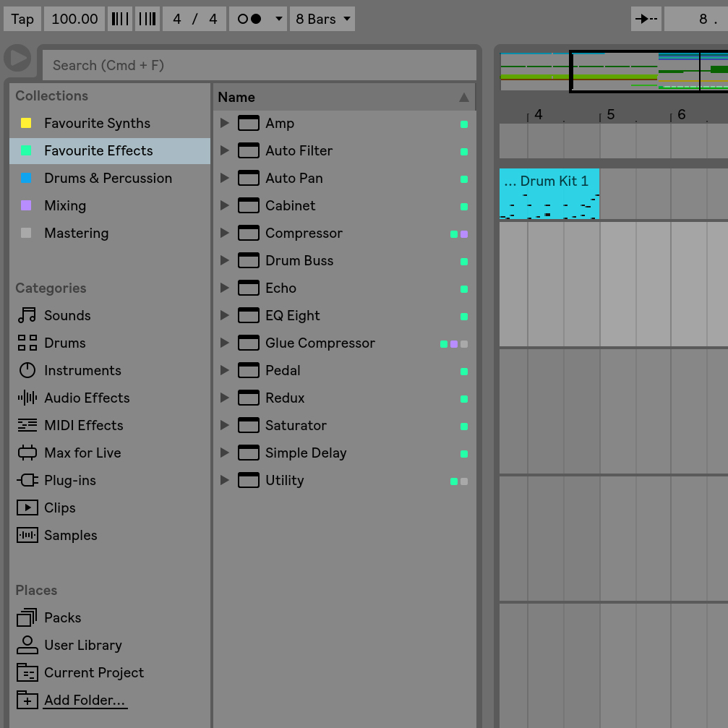This screenshot has width=728, height=728.
Task: Select the tempo field showing 100.00
Action: point(74,19)
